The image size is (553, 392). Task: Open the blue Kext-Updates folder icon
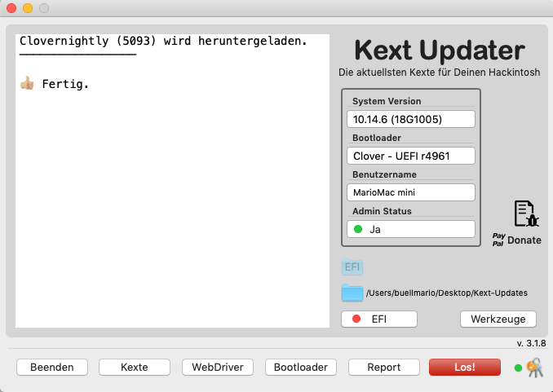pyautogui.click(x=352, y=293)
